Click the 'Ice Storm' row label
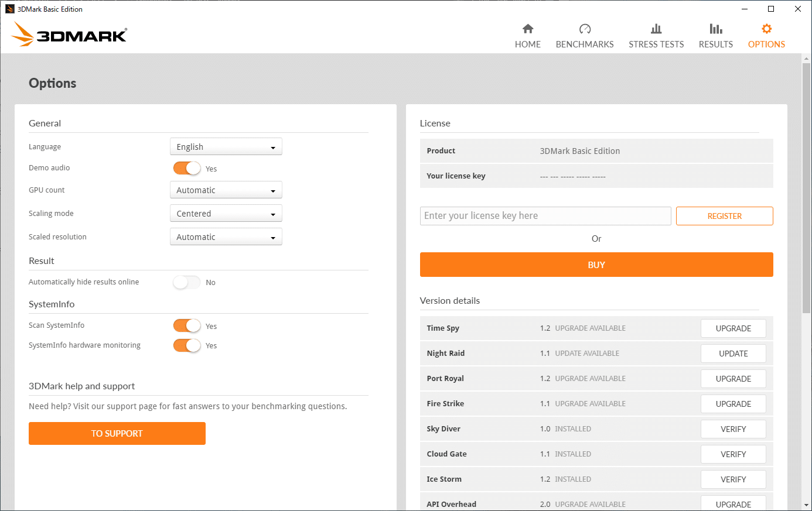 [x=444, y=479]
